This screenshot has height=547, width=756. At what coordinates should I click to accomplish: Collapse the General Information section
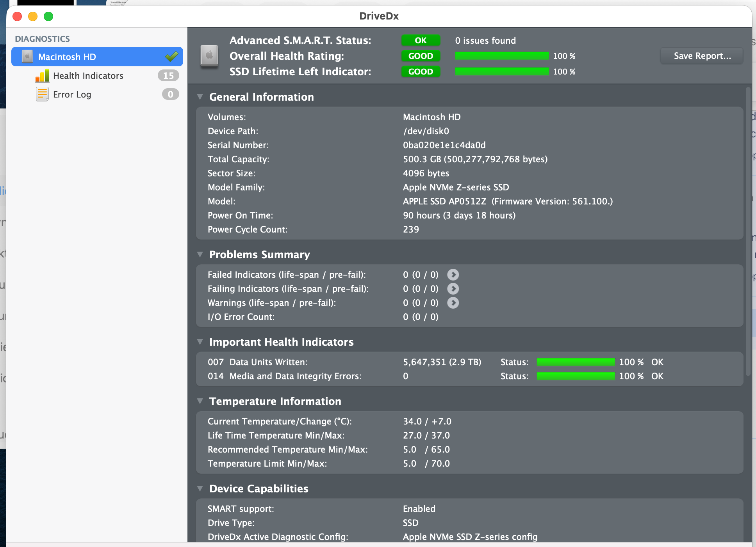200,97
